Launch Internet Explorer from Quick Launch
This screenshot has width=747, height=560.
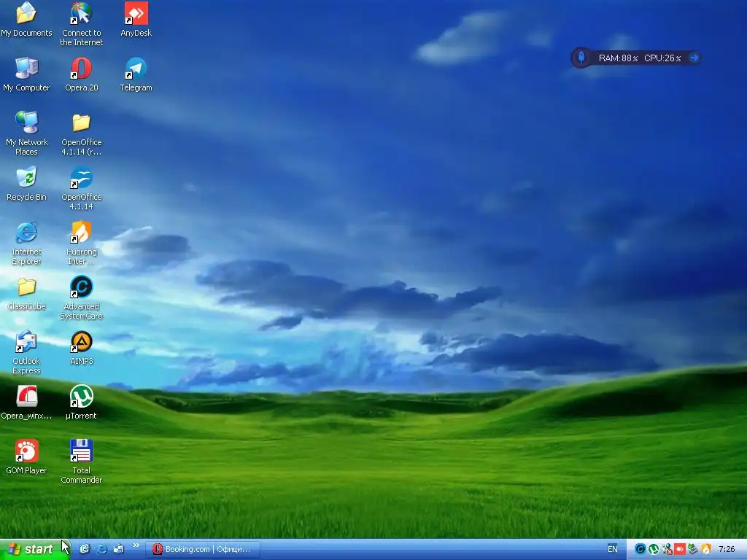pos(101,549)
